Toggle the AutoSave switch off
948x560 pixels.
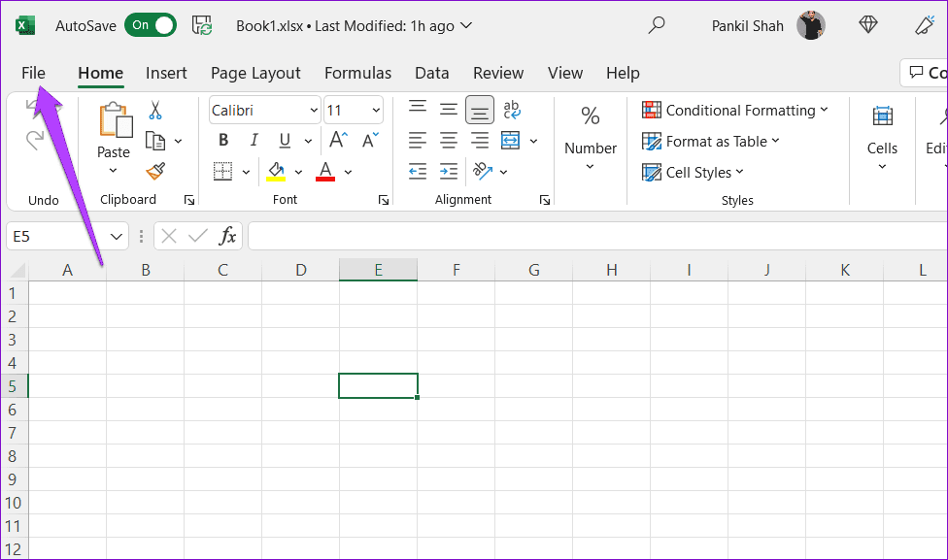(x=151, y=25)
